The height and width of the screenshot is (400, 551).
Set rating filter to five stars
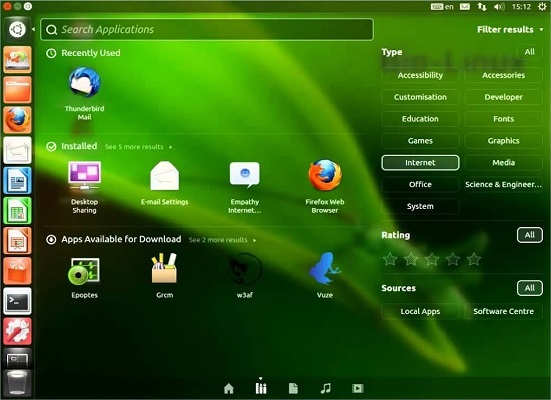(x=474, y=259)
